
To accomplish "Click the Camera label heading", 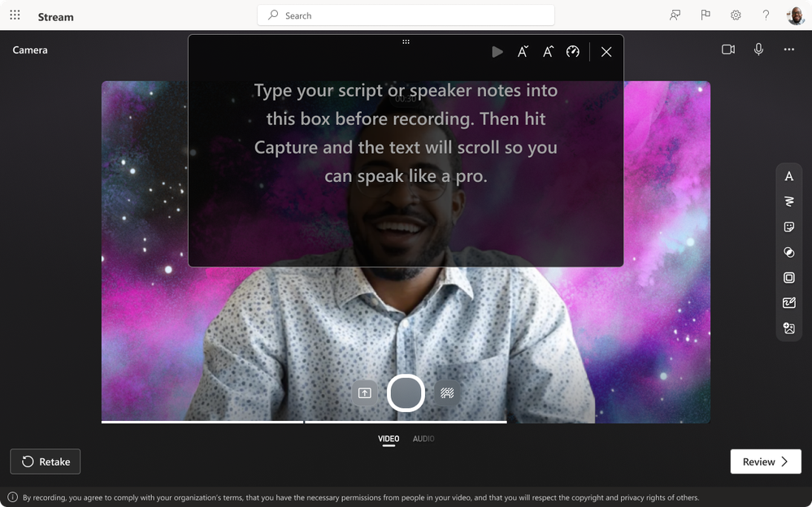I will pos(30,50).
